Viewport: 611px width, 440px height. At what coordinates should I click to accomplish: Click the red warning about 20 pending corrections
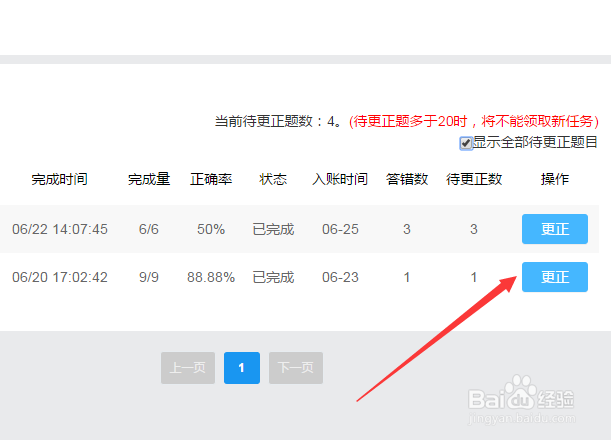click(473, 121)
